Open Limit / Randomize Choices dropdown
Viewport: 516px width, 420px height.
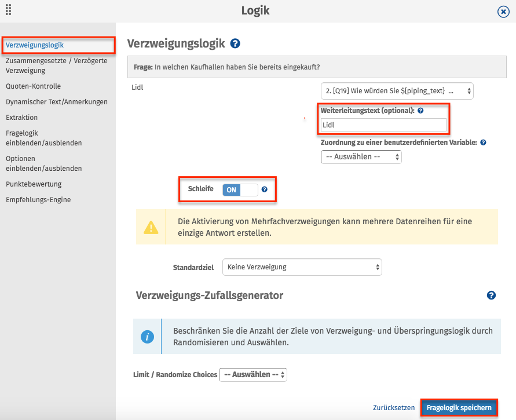click(252, 375)
